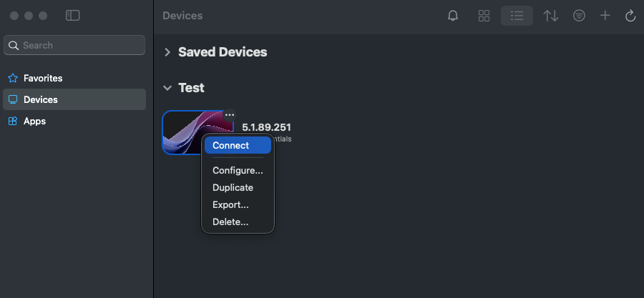Expand the Saved Devices section

point(167,52)
